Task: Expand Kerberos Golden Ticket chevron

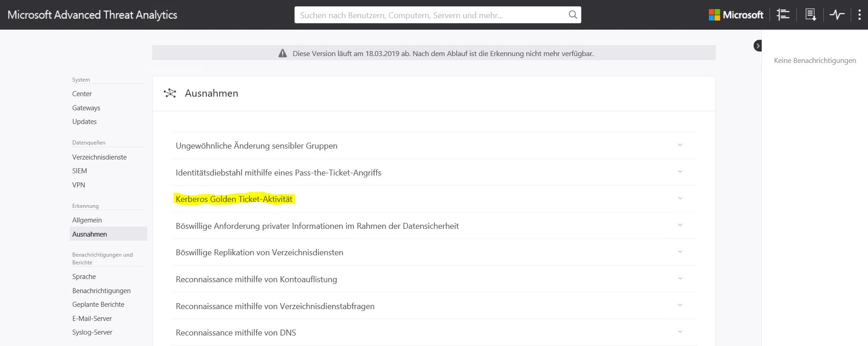Action: [680, 198]
